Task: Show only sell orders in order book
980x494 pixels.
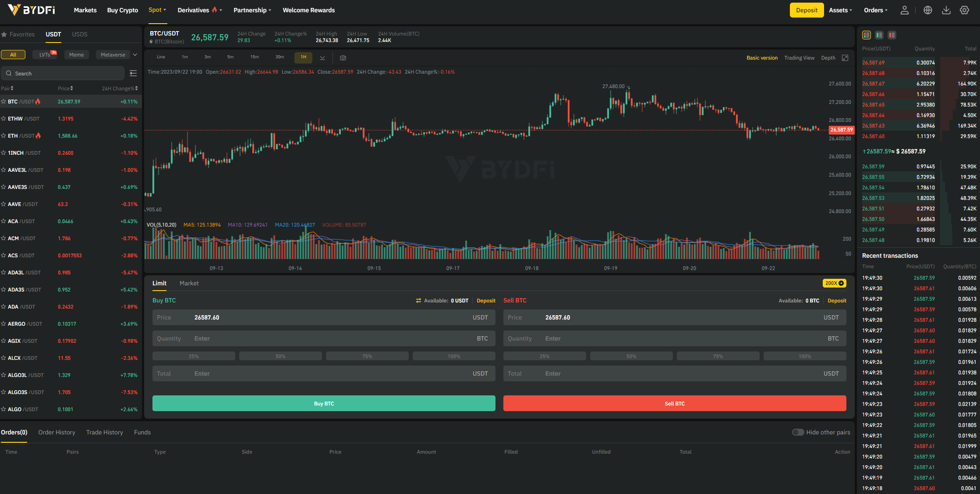Action: [x=892, y=35]
